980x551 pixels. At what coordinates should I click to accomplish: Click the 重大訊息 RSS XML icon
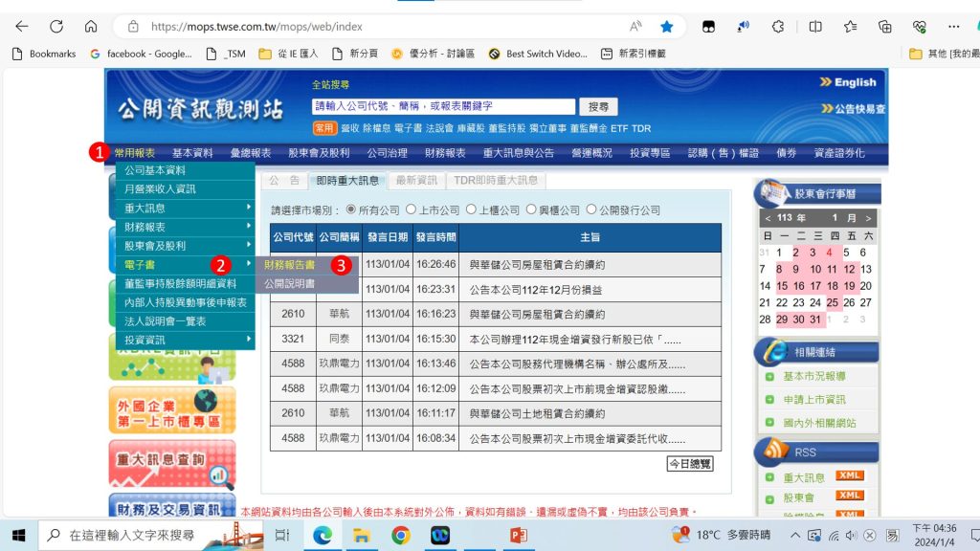point(850,476)
